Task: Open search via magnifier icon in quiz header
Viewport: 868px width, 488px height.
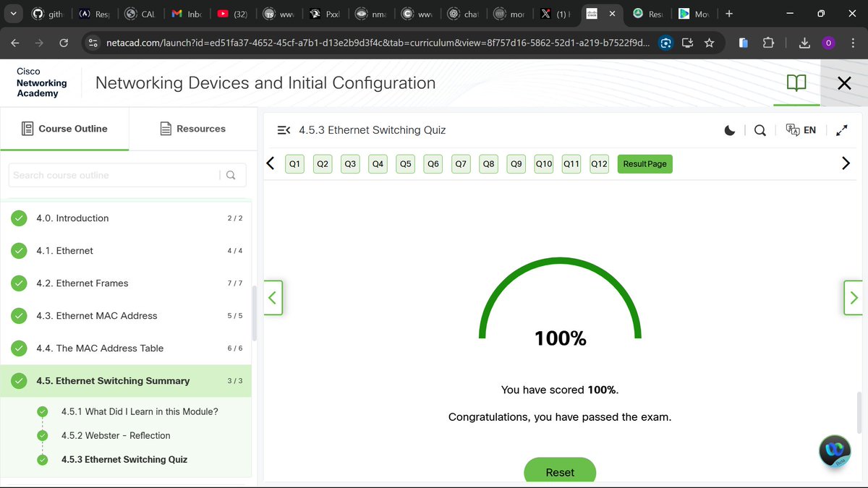Action: click(x=759, y=130)
